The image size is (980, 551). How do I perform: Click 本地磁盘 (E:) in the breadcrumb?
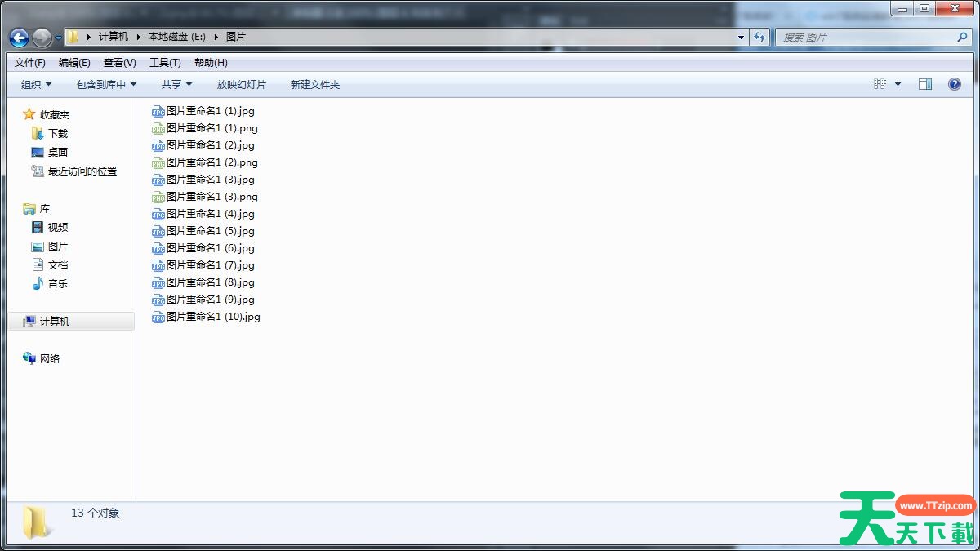point(176,37)
